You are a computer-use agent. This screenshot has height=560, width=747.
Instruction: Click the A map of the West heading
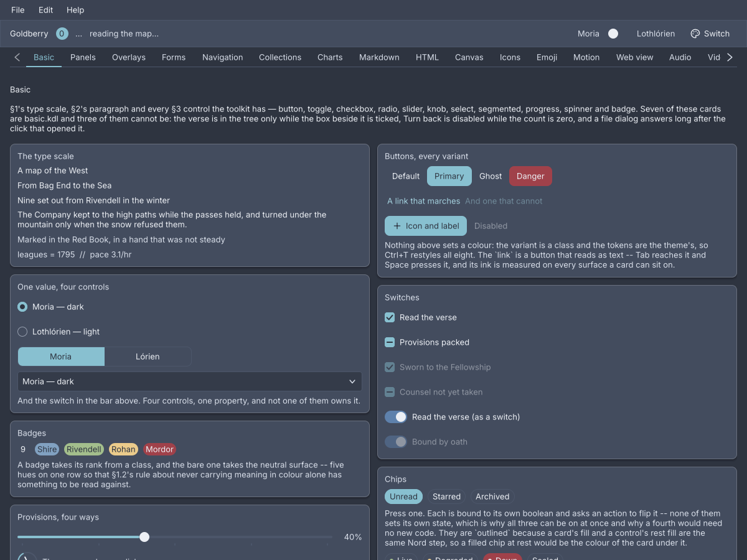pos(53,170)
